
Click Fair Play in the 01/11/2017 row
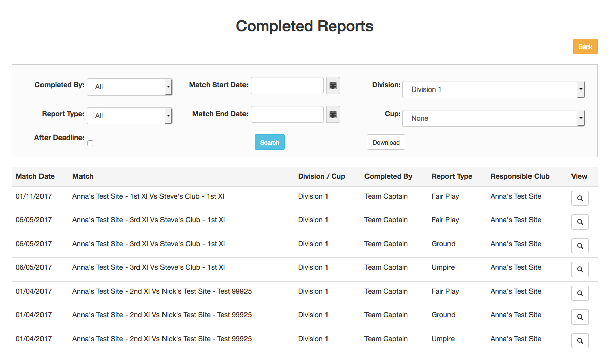pos(445,196)
